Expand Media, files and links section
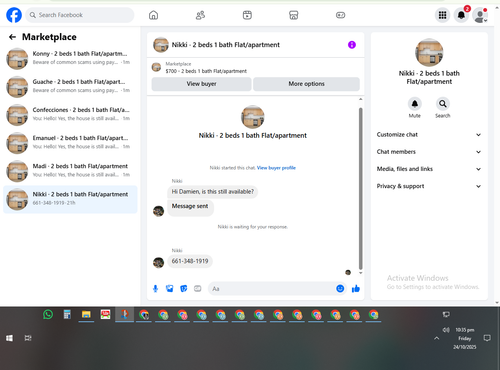This screenshot has width=500, height=370. [429, 169]
